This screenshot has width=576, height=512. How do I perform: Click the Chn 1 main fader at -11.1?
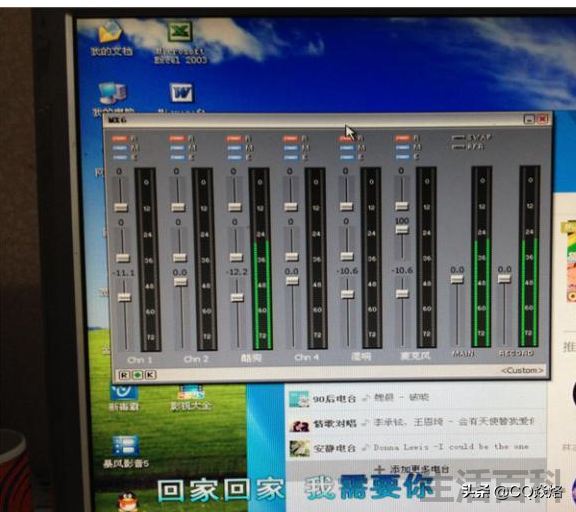coord(124,297)
